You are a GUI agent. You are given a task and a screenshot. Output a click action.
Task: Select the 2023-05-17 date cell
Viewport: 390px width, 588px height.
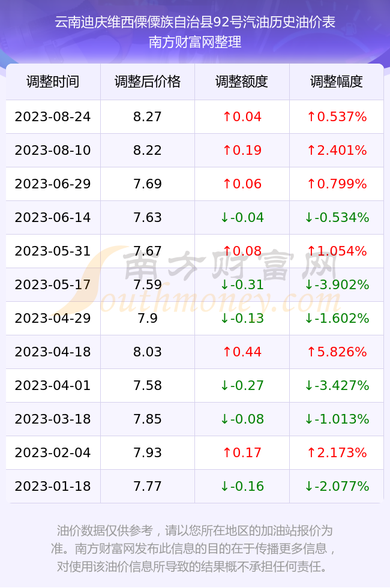click(53, 284)
